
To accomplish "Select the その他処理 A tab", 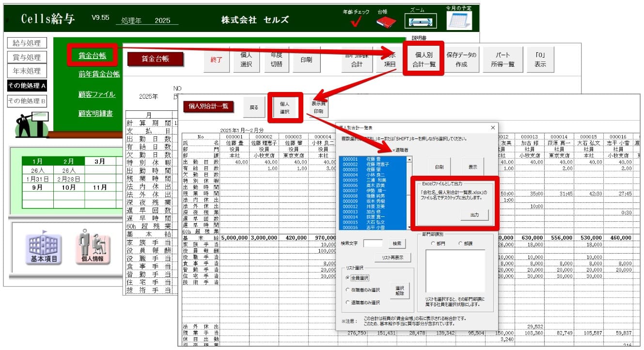I will coord(27,86).
